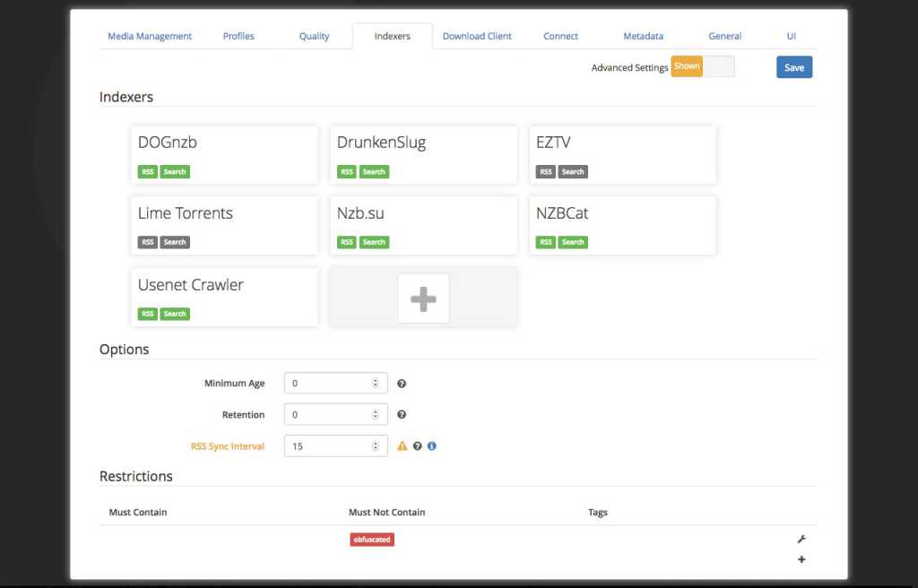This screenshot has width=918, height=588.
Task: Click the red obfuscated restriction tag
Action: point(372,540)
